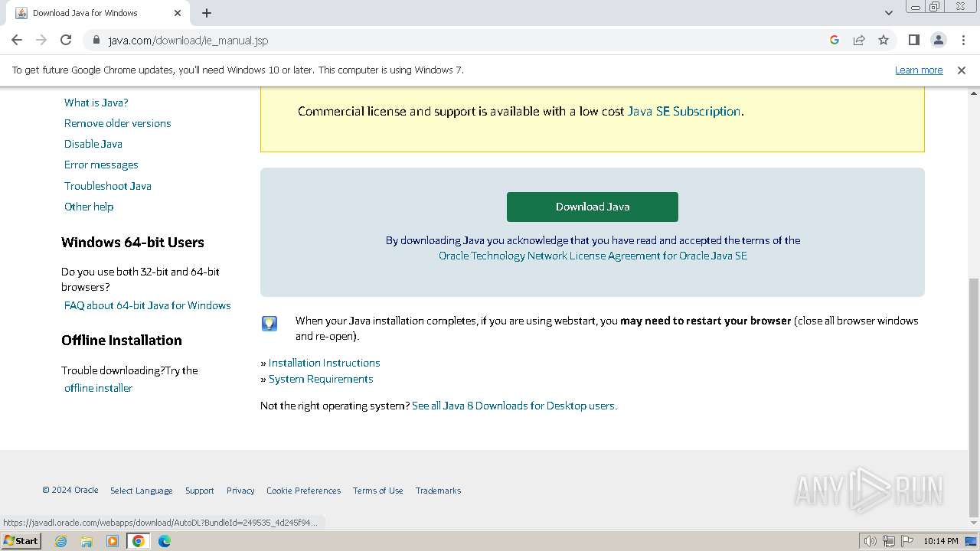This screenshot has width=980, height=551.
Task: Click the page vertical scrollbar thumb
Action: click(x=974, y=396)
